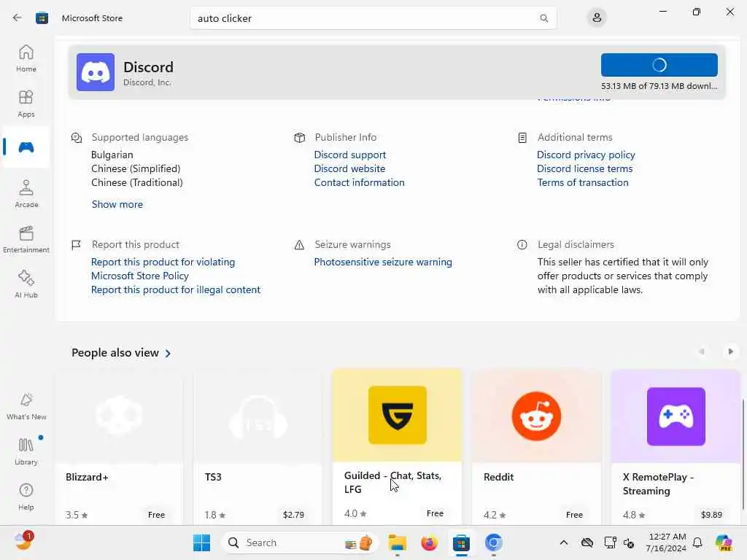Click the Guilded app yellow icon
The height and width of the screenshot is (560, 747).
point(398,415)
